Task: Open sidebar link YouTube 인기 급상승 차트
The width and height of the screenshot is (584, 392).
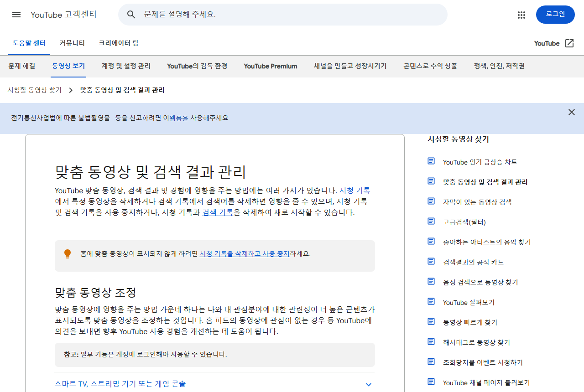Action: 480,162
